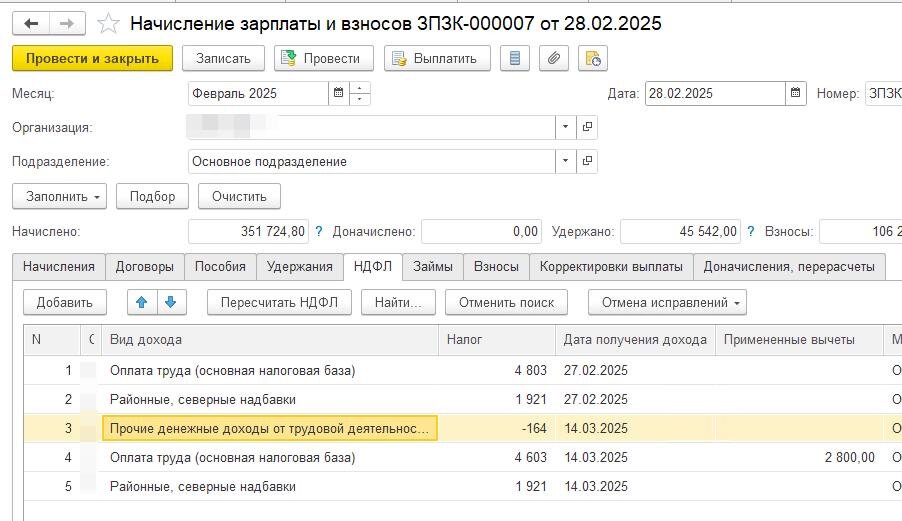This screenshot has width=902, height=521.
Task: Click the Подразделение text field
Action: 372,162
